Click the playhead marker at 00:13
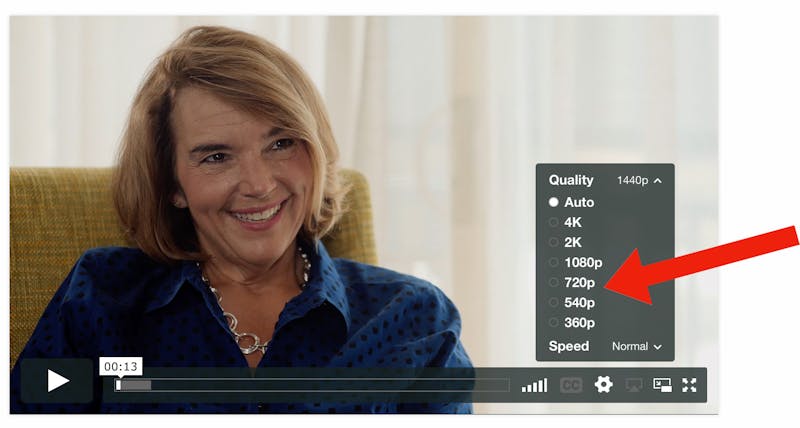This screenshot has height=428, width=800. [118, 385]
